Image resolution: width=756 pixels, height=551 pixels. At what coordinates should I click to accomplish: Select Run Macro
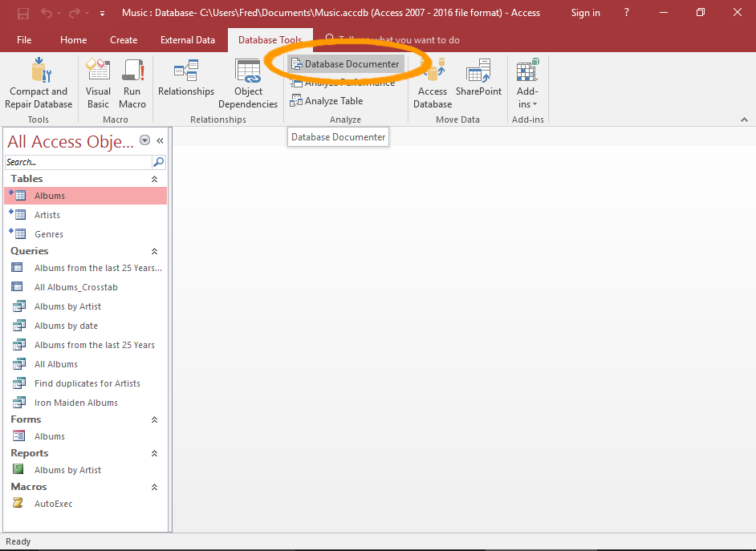pos(132,83)
